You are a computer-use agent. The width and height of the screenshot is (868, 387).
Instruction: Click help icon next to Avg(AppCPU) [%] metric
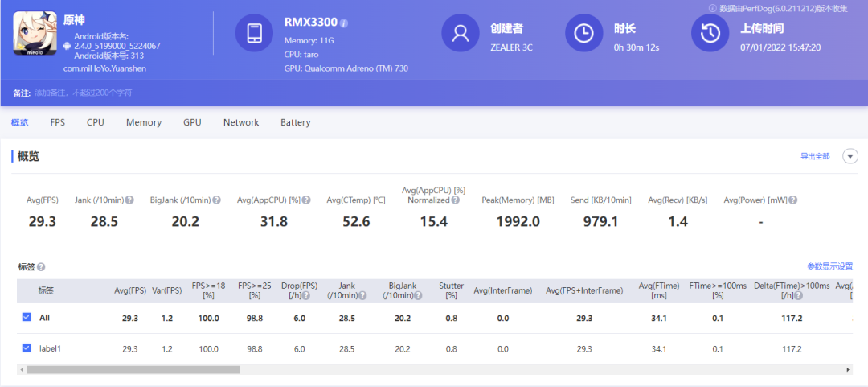306,200
